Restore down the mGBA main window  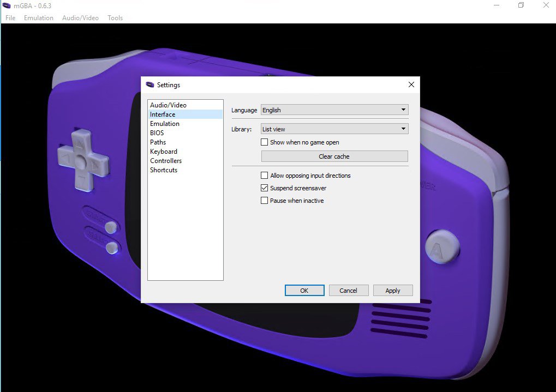coord(521,5)
